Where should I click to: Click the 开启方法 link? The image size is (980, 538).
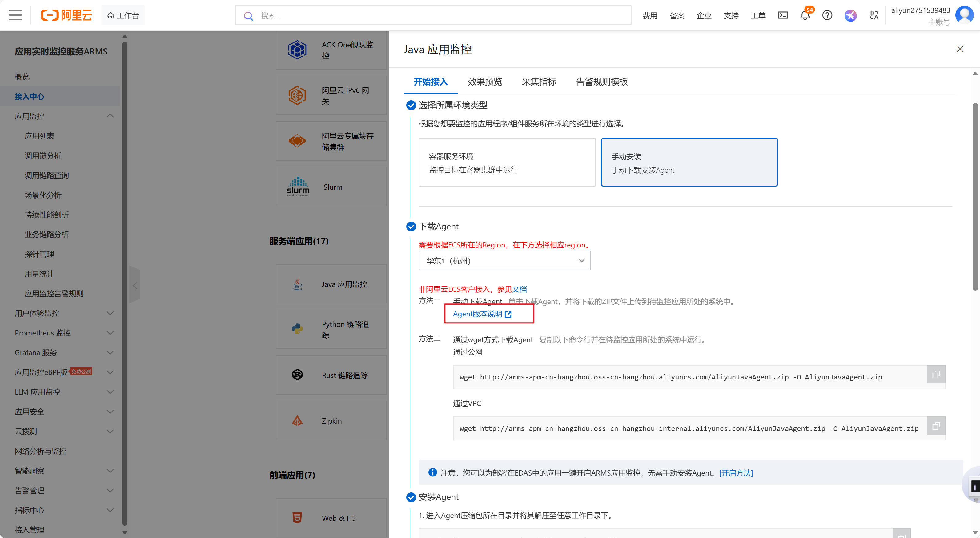coord(736,473)
